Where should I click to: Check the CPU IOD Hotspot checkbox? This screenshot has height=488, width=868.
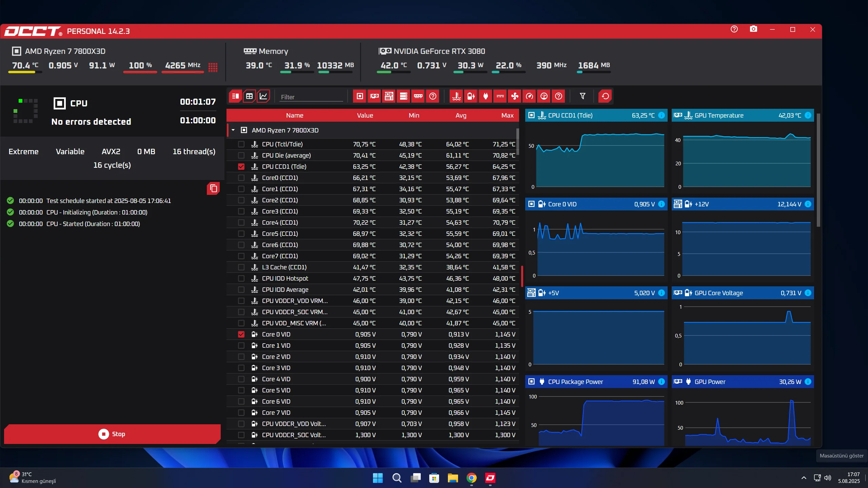(241, 279)
